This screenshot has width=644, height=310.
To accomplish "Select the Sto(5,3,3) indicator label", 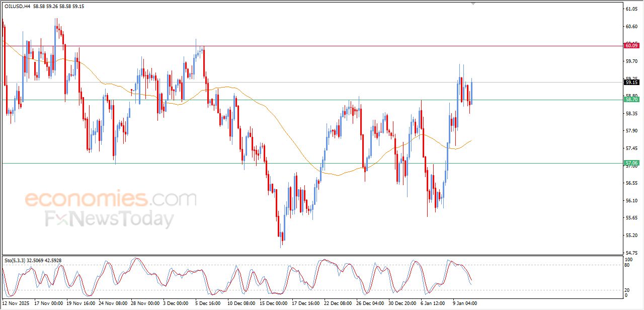I will coord(15,260).
